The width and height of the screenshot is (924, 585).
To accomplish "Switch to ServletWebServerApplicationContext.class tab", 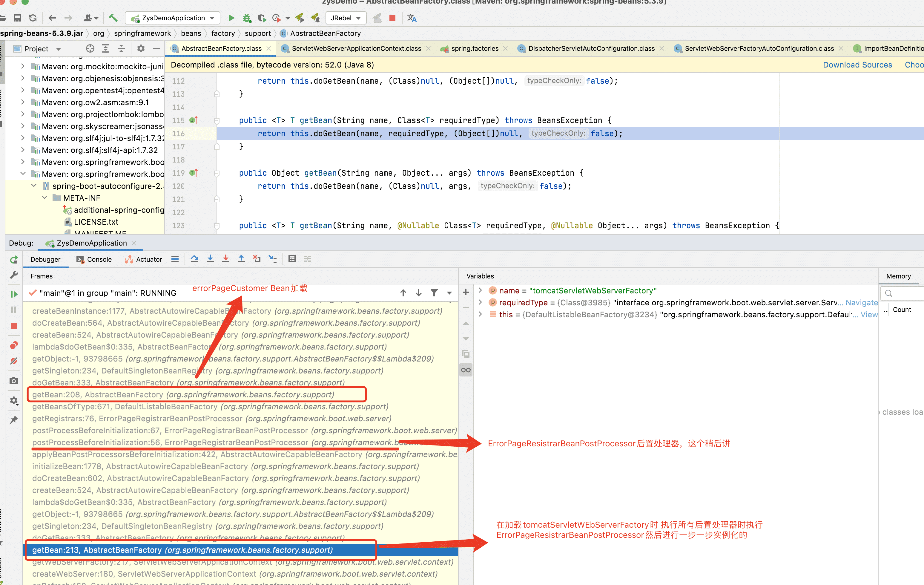I will tap(356, 48).
